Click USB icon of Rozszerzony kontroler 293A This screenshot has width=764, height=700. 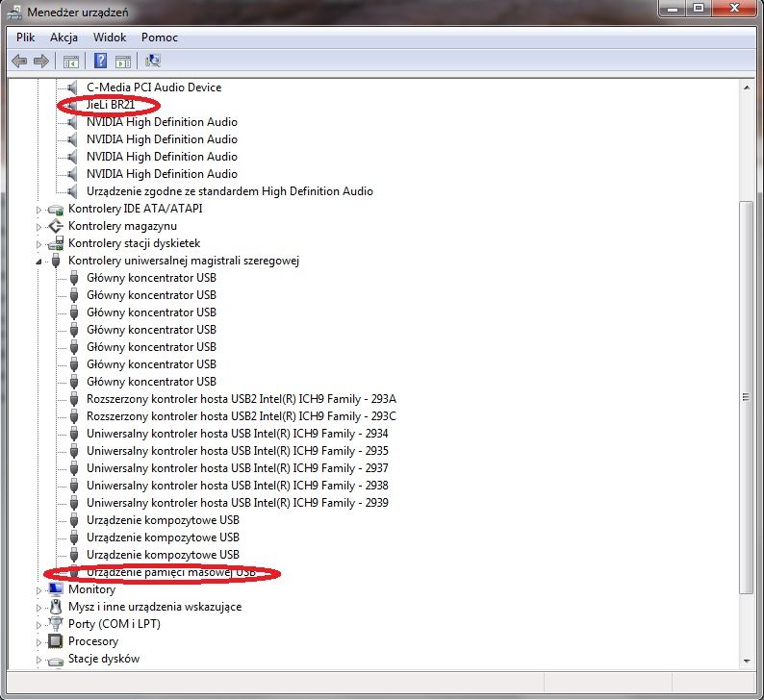pos(74,399)
